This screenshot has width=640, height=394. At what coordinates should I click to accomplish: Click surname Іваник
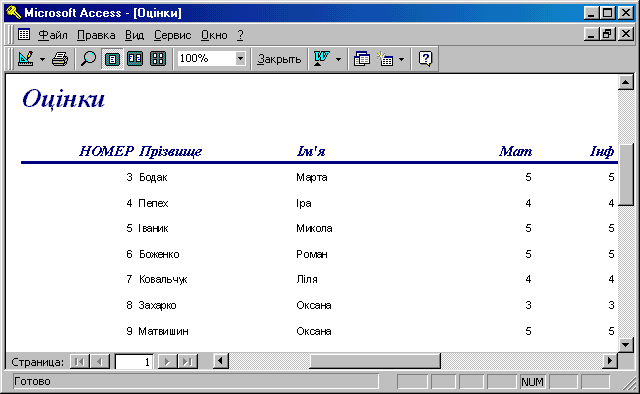[x=153, y=228]
